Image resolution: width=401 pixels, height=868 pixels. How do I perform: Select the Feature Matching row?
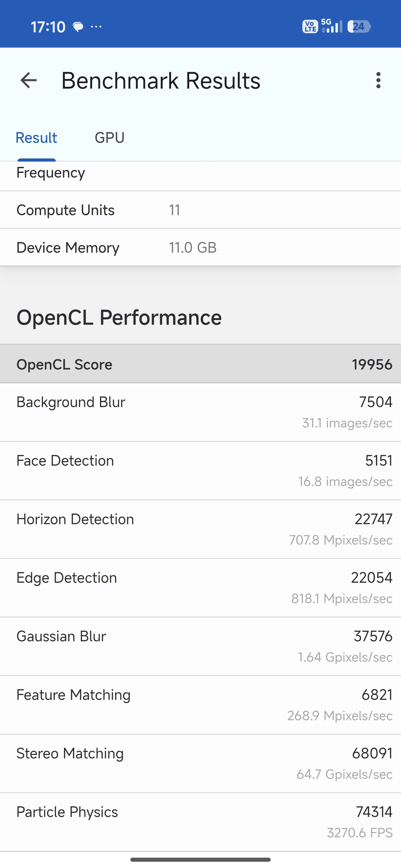point(200,705)
